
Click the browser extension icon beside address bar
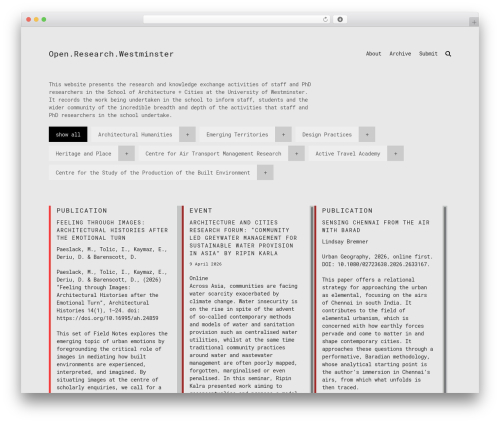pos(340,19)
